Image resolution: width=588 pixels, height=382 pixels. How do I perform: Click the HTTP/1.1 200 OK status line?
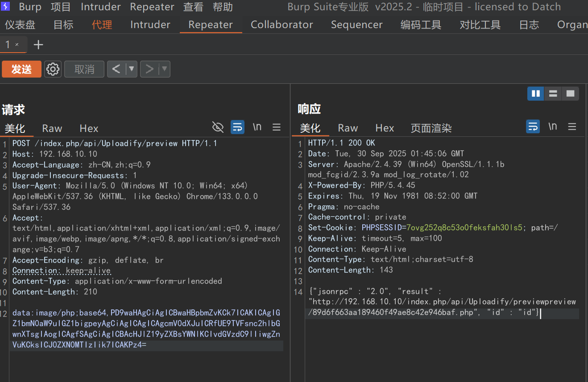coord(342,143)
